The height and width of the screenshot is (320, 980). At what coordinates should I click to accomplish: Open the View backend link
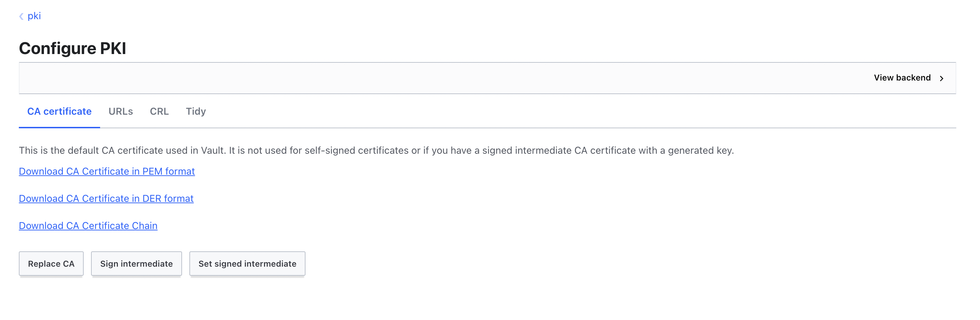[x=902, y=78]
